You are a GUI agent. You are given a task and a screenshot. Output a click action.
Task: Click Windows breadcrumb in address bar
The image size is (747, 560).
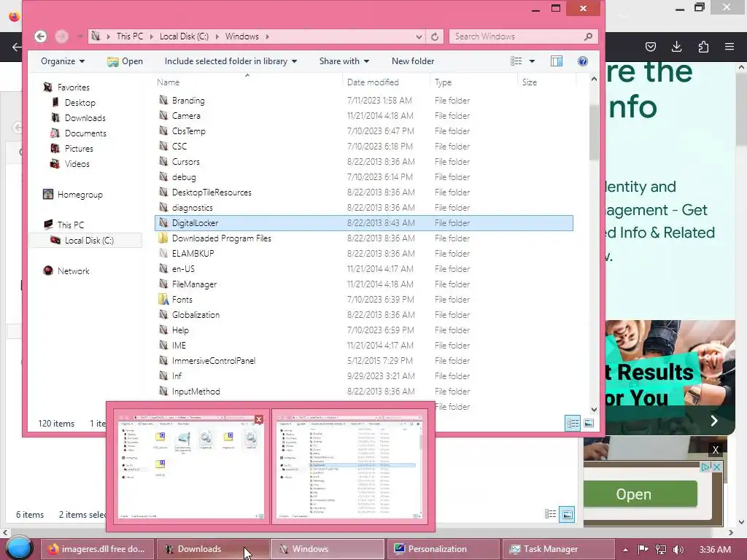coord(241,36)
